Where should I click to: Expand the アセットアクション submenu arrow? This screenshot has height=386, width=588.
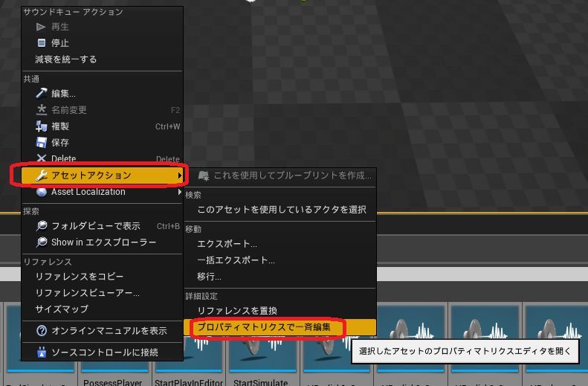180,176
